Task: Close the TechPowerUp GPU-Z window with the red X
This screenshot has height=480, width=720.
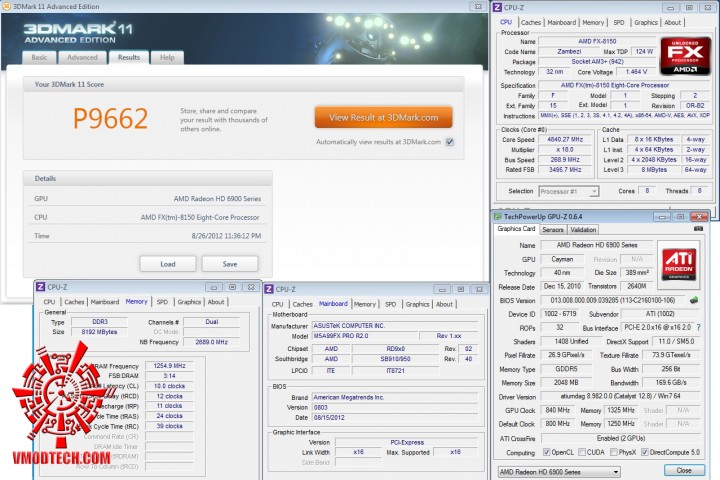Action: 699,217
